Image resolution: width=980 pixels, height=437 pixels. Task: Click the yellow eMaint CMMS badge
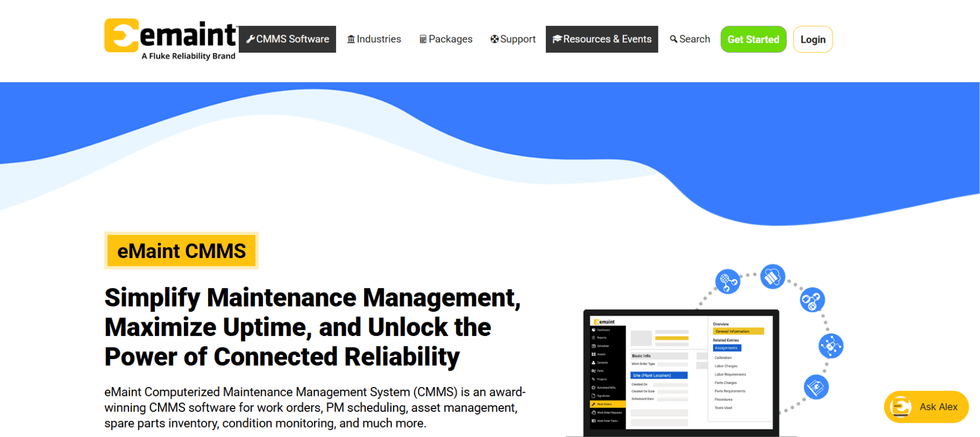point(181,251)
